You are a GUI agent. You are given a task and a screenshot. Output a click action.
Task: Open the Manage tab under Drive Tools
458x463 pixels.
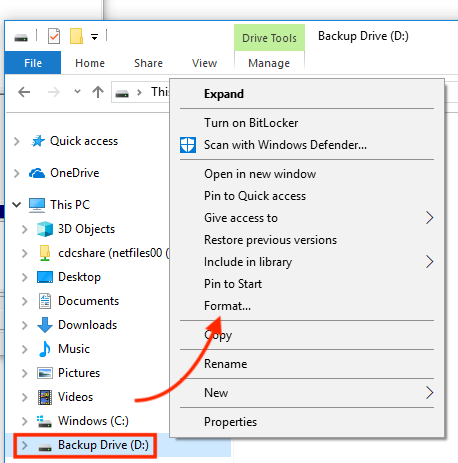269,63
